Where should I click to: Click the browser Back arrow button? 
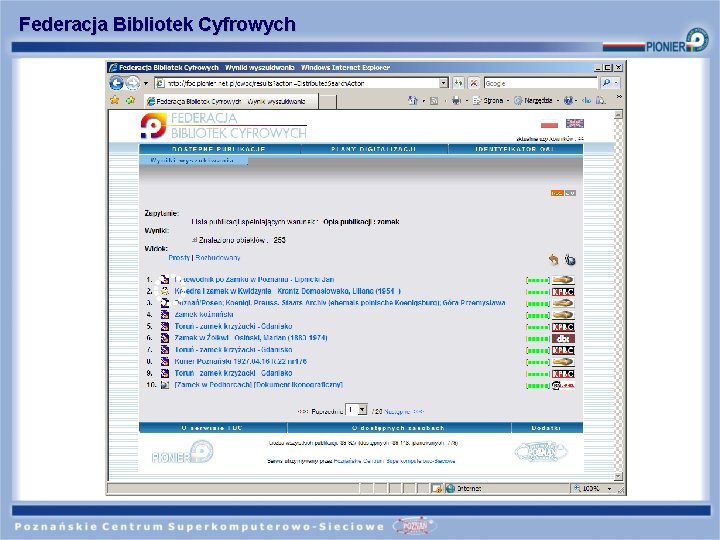[x=116, y=83]
